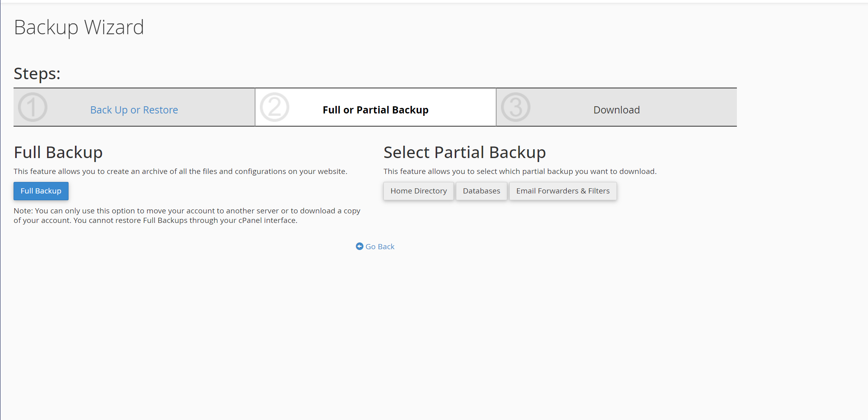Click the step 1 circle icon

click(x=33, y=107)
